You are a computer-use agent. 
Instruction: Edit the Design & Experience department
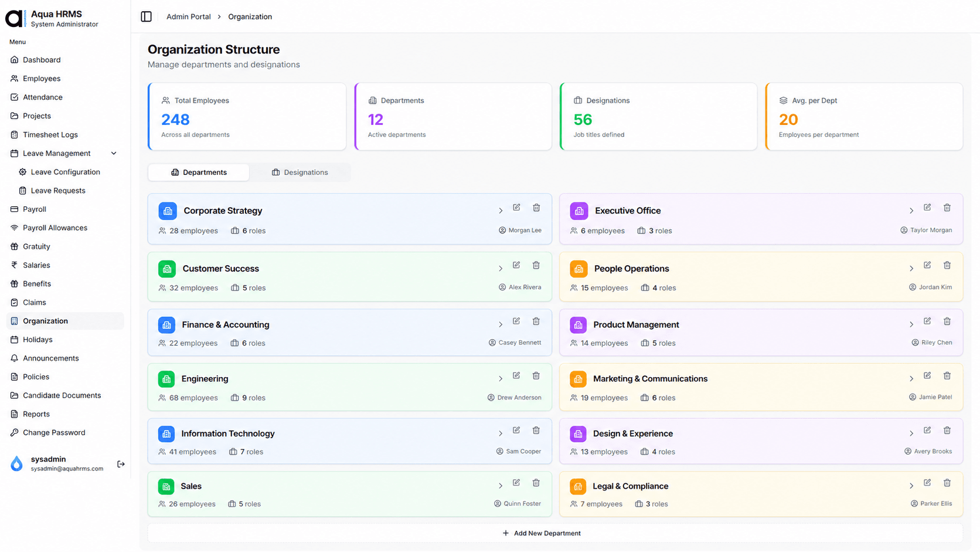[927, 430]
